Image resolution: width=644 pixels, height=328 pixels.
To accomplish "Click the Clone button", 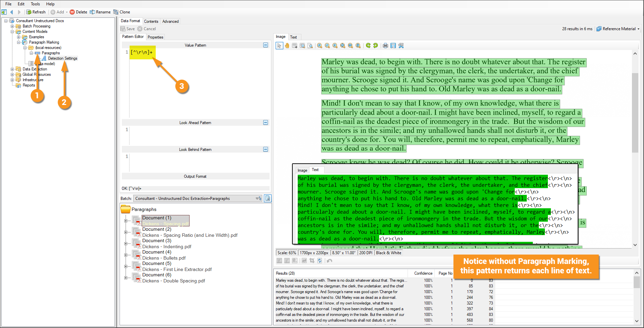I will (122, 12).
